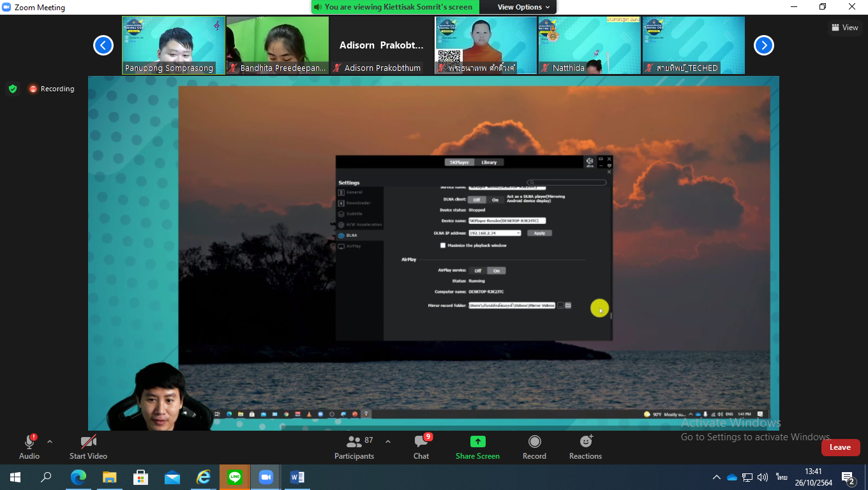Select Natthida's video thumbnail

590,45
